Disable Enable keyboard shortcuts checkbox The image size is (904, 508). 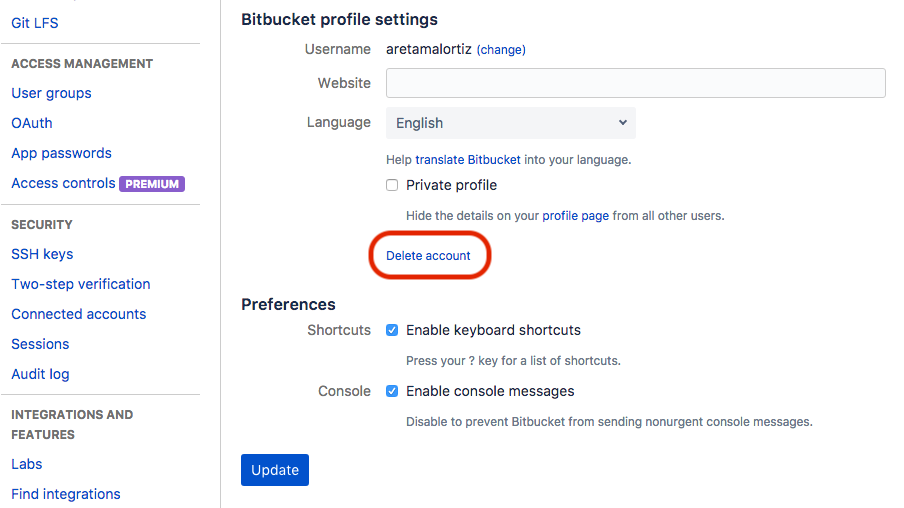[392, 330]
